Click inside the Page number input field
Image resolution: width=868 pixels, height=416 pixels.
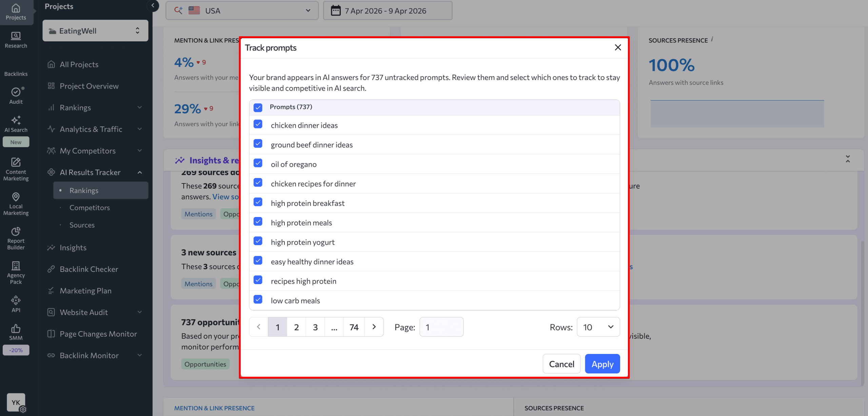[x=441, y=327]
